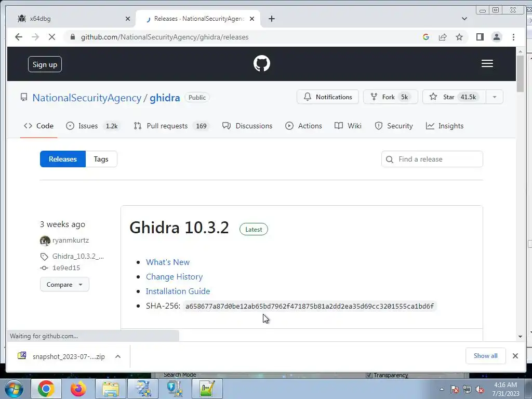532x399 pixels.
Task: Open the GitHub hamburger menu
Action: (487, 63)
